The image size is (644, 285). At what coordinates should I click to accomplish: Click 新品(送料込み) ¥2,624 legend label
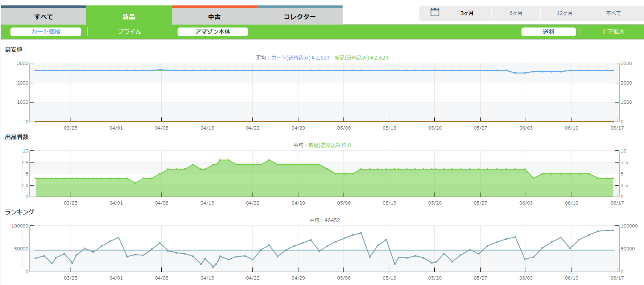pos(361,58)
